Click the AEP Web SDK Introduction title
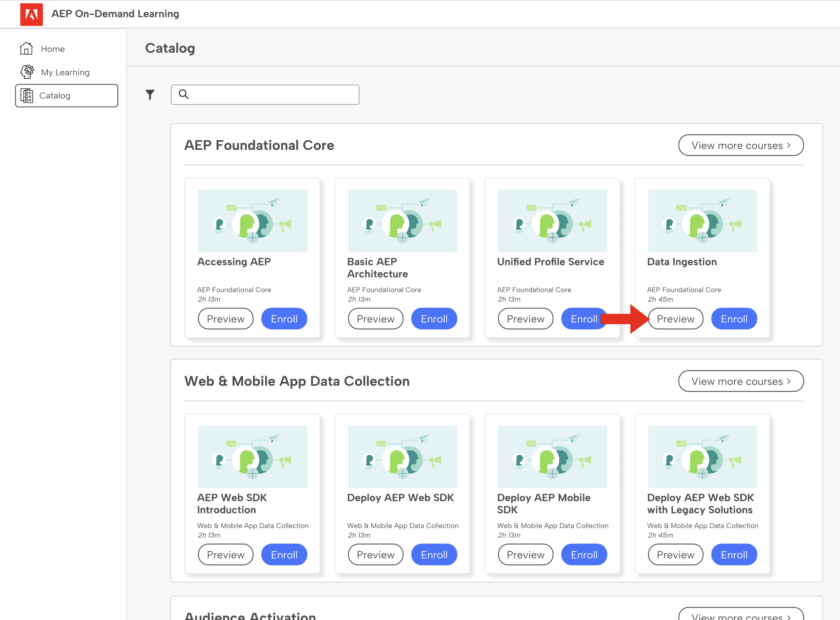This screenshot has height=620, width=840. click(x=232, y=504)
